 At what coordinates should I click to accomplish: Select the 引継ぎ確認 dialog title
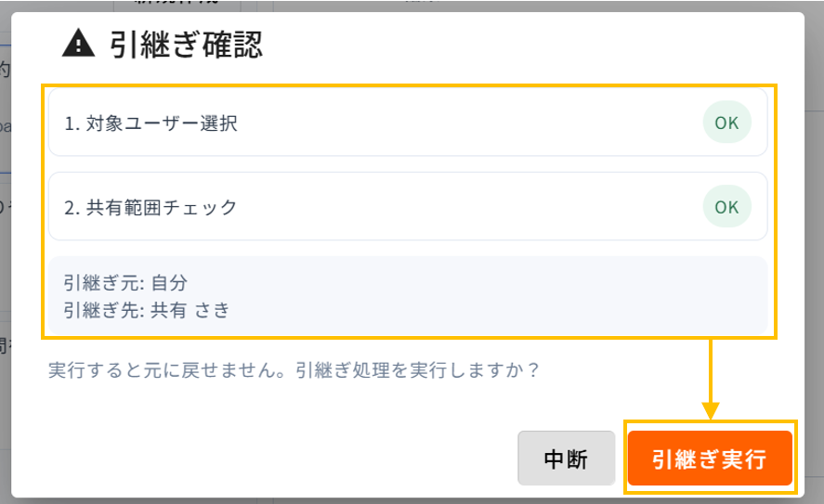coord(186,45)
